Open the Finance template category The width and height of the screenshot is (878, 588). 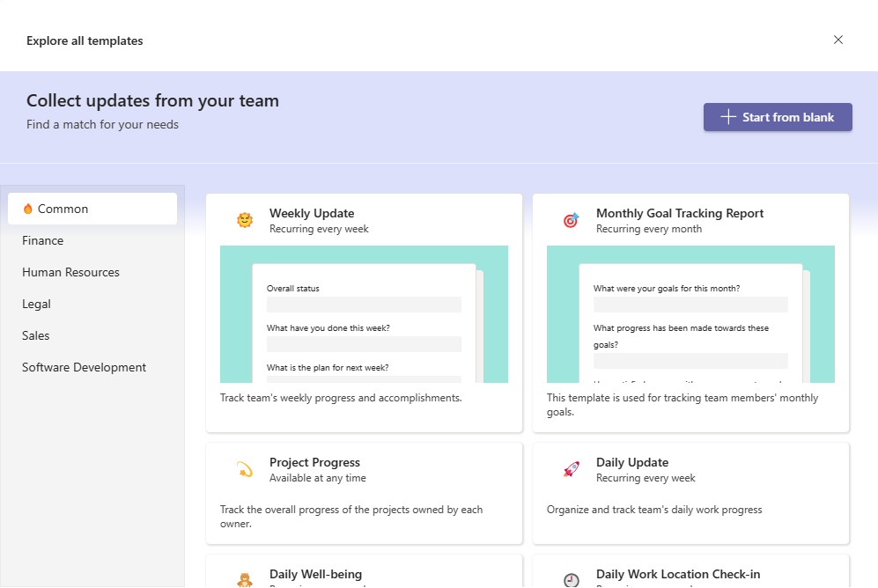(x=43, y=240)
